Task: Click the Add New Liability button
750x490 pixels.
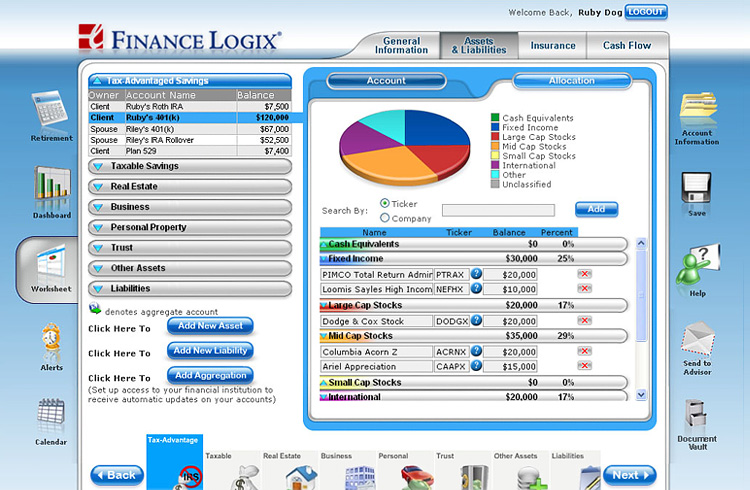Action: click(x=210, y=351)
